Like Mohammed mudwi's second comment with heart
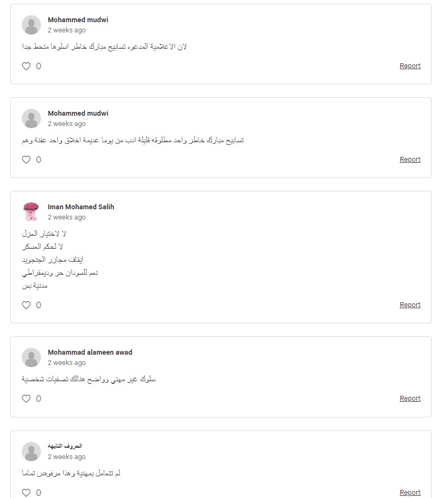Image resolution: width=448 pixels, height=498 pixels. tap(26, 160)
